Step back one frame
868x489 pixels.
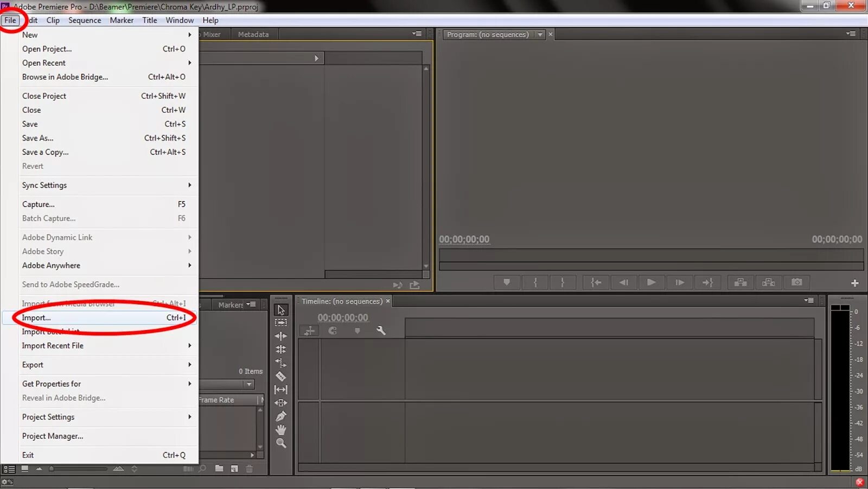click(x=624, y=282)
